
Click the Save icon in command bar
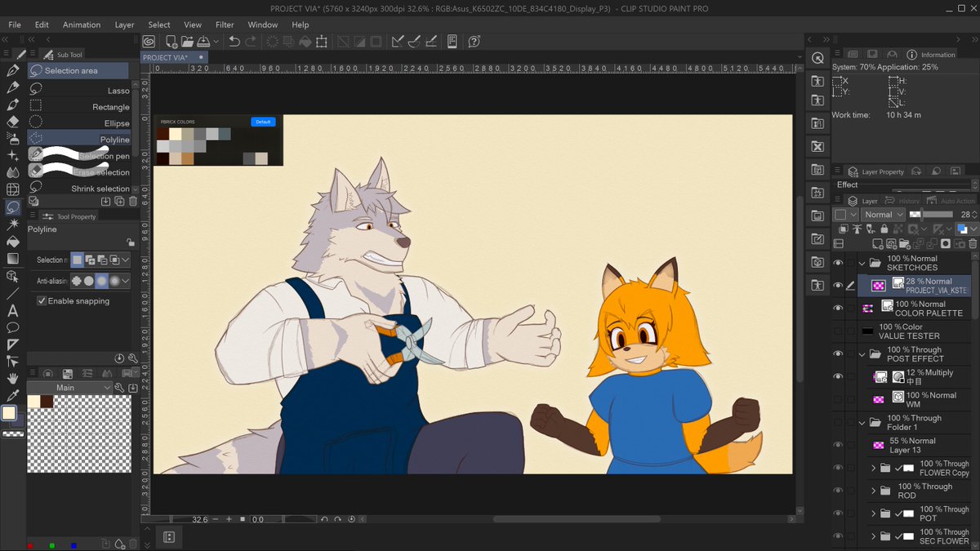coord(203,42)
